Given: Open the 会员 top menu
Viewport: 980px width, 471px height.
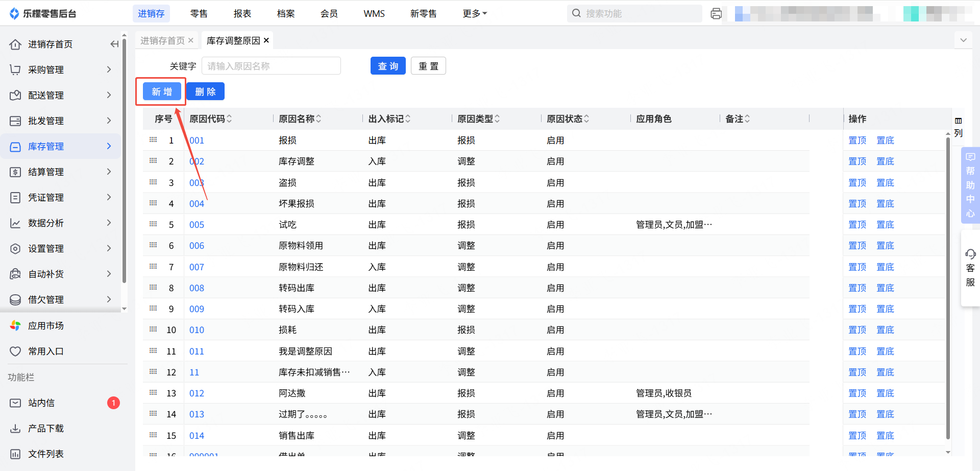Looking at the screenshot, I should 329,14.
